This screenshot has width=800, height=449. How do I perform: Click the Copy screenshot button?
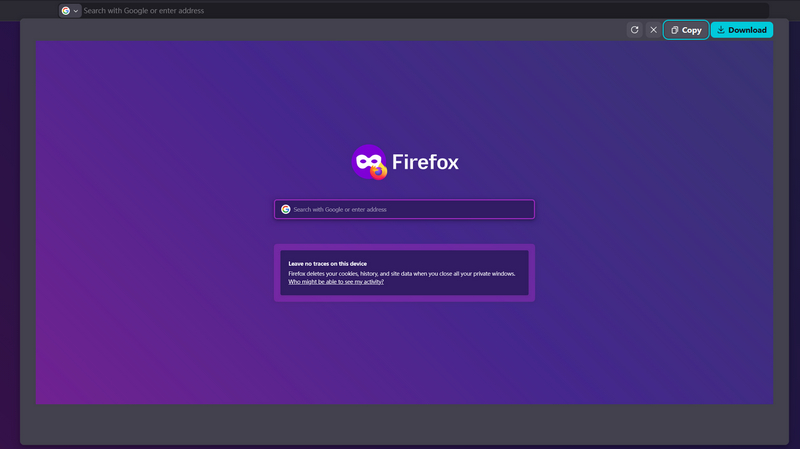click(686, 30)
